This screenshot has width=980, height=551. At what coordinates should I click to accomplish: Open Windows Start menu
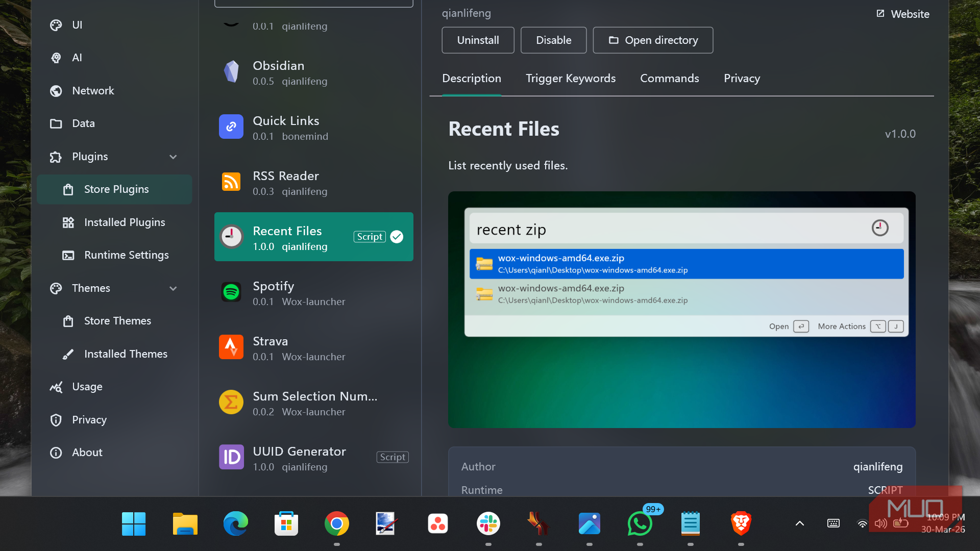coord(134,524)
